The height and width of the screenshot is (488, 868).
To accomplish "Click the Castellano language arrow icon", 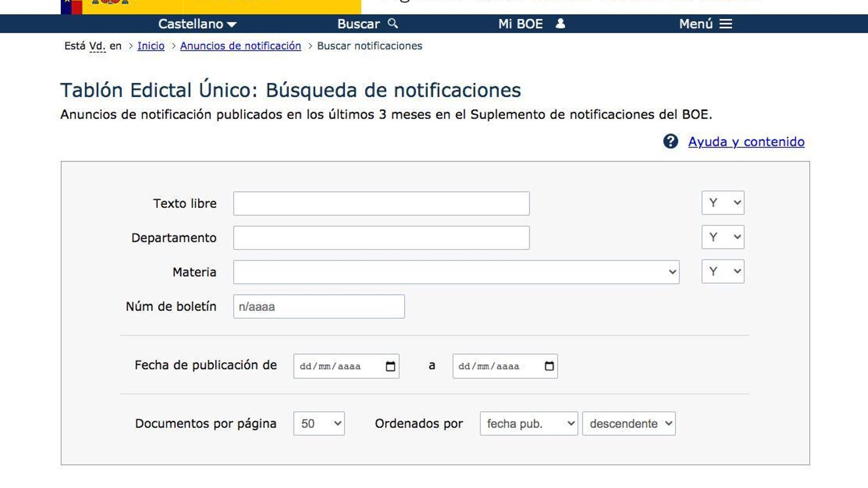I will (x=232, y=24).
